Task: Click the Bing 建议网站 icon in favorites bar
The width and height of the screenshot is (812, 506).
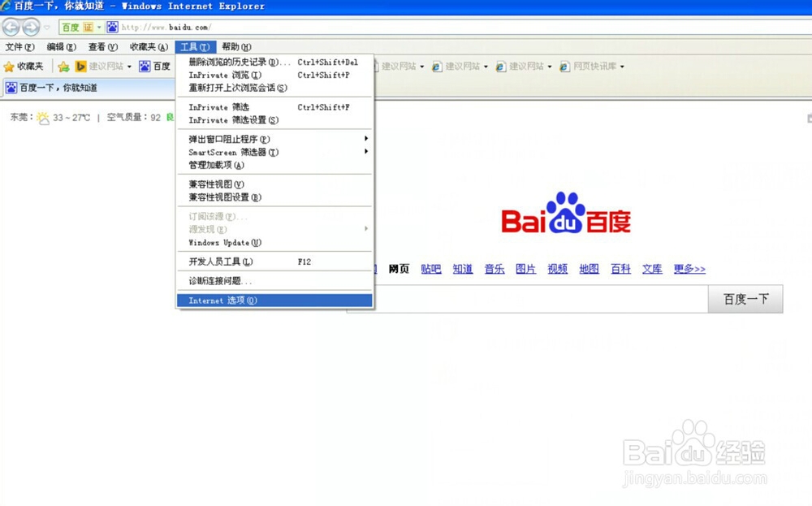Action: point(80,67)
